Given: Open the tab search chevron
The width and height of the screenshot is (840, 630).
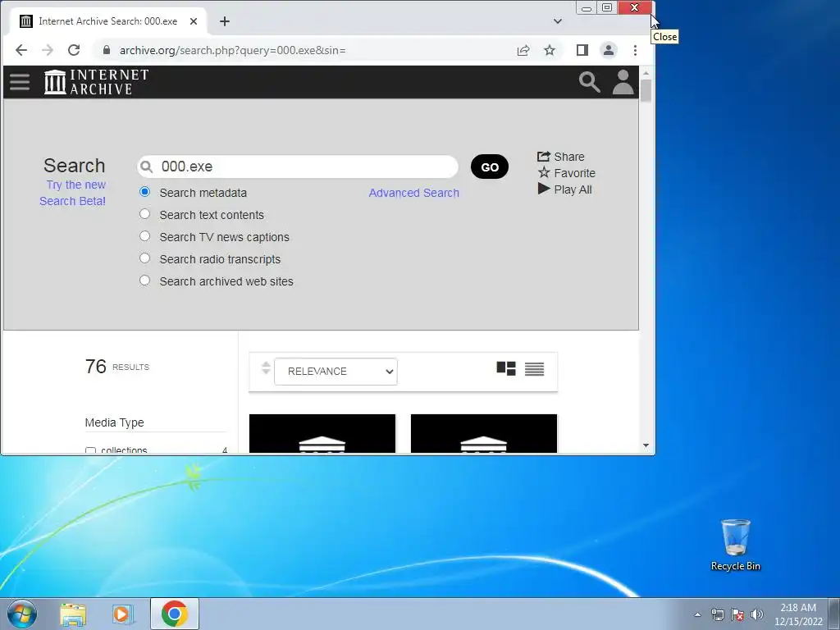Looking at the screenshot, I should (558, 21).
